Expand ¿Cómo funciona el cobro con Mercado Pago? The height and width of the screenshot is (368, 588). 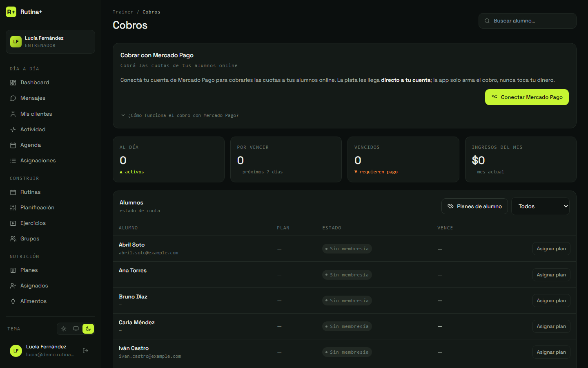point(180,115)
